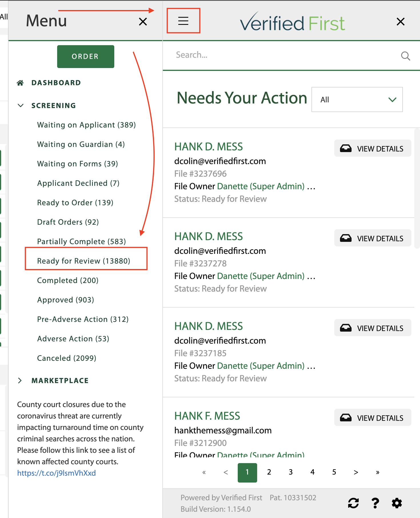View details for file #3212900
Screen dimensions: 420x518
(x=373, y=418)
